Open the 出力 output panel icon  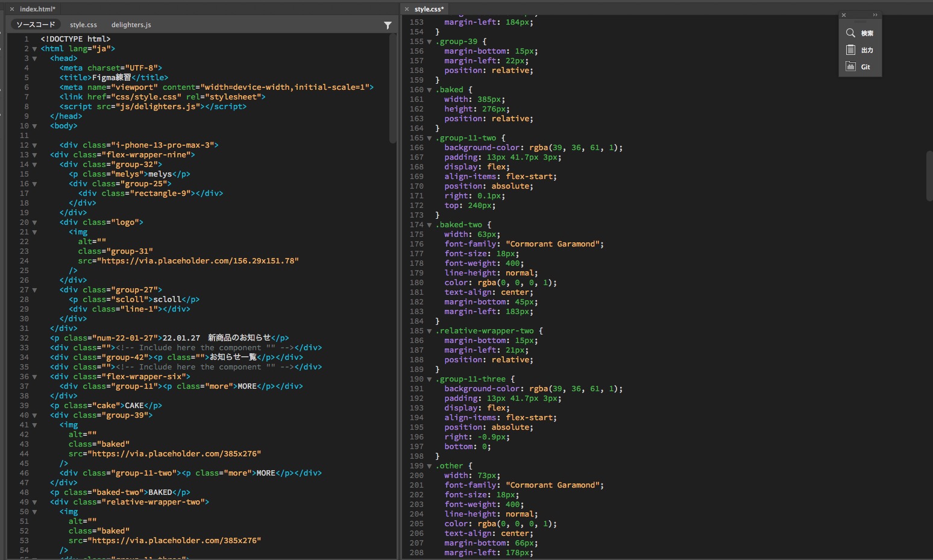(x=850, y=50)
